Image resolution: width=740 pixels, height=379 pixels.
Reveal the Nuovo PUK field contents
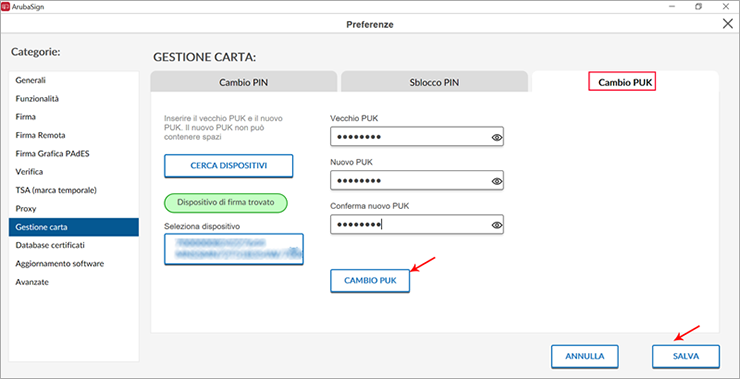coord(496,181)
